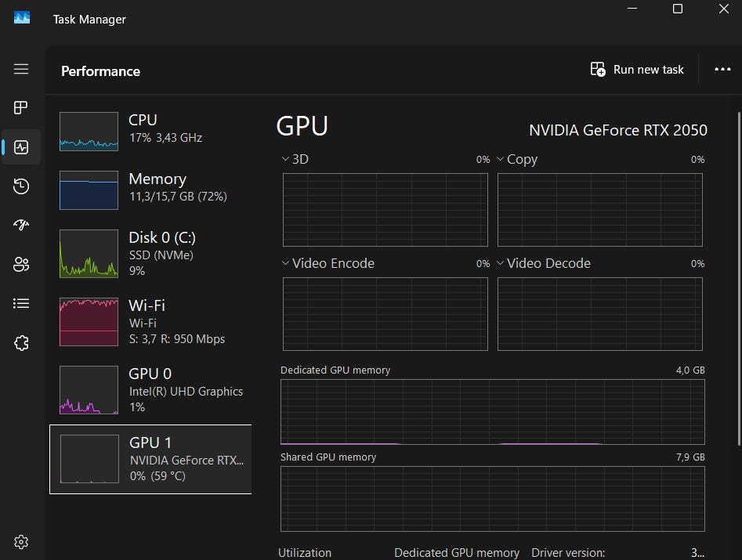Close the Task Manager window
This screenshot has height=560, width=742.
click(x=723, y=9)
